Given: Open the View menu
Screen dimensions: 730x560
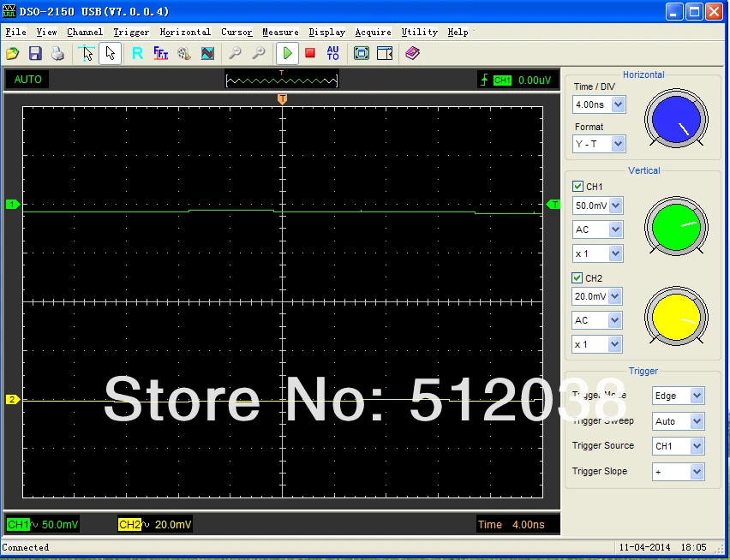Looking at the screenshot, I should click(x=46, y=32).
